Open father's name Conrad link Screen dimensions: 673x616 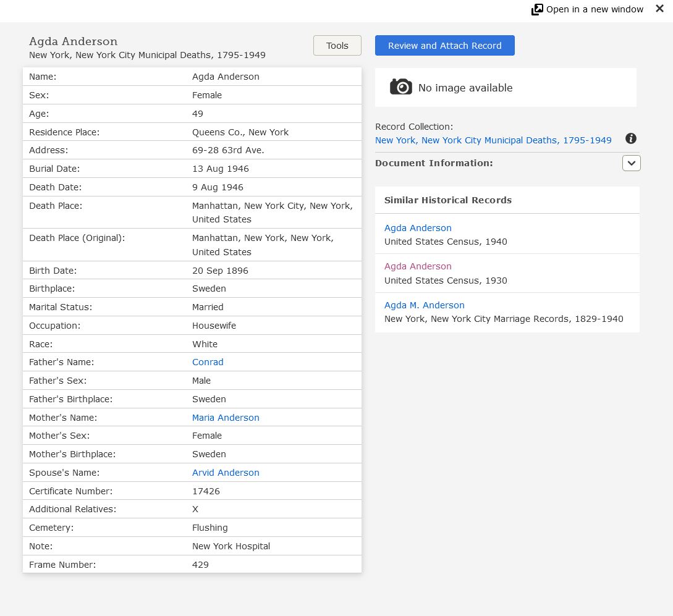208,362
